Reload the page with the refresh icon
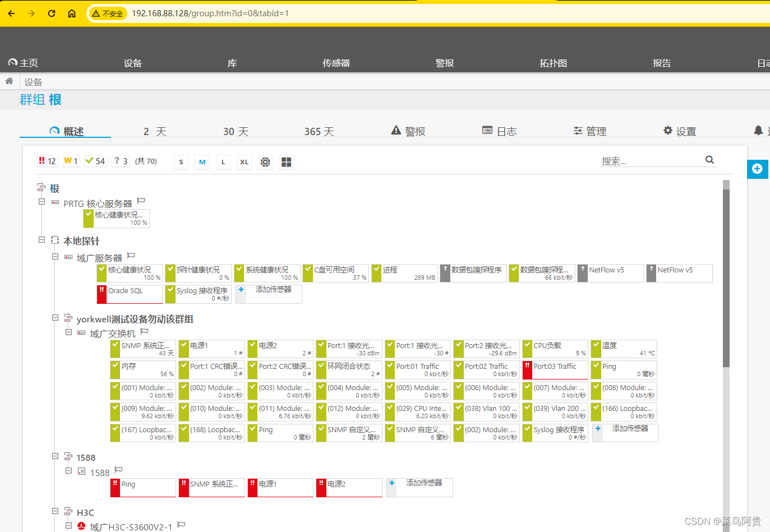Screen dimensions: 770x532 52,13
